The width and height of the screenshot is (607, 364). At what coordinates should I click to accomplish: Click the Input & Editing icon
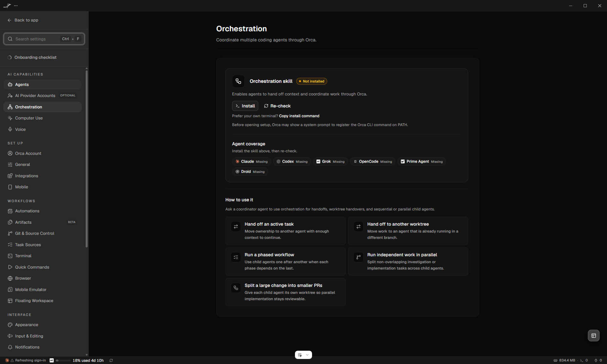click(x=10, y=336)
